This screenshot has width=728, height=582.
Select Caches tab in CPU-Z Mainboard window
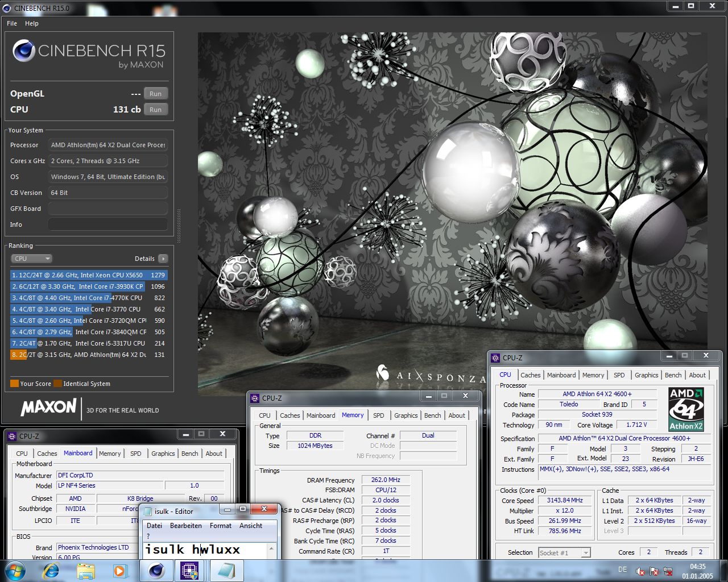pyautogui.click(x=47, y=454)
